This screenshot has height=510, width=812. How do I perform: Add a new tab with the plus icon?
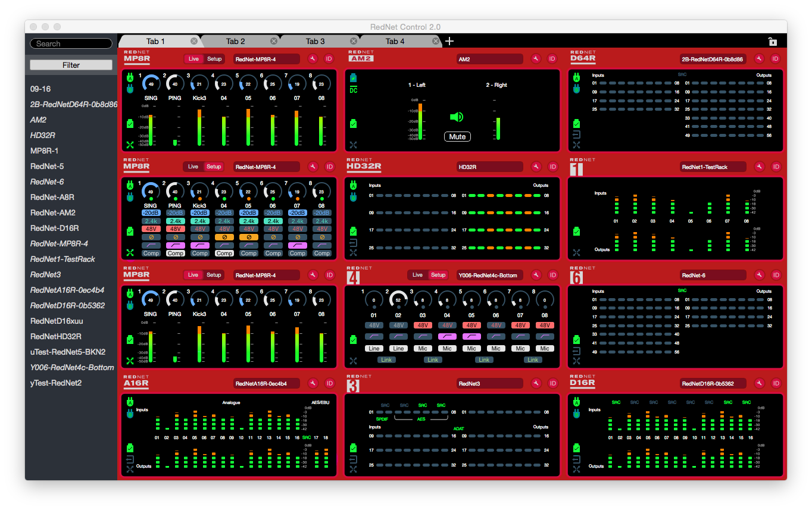[x=449, y=41]
